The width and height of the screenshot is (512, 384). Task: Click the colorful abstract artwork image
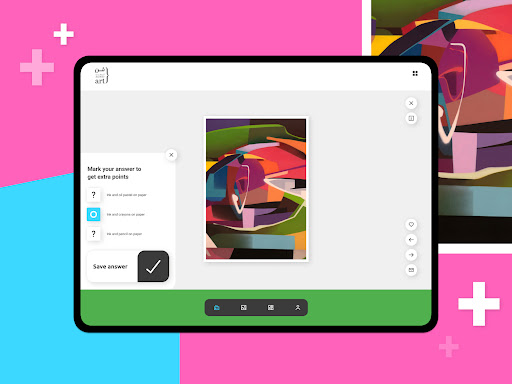[256, 189]
